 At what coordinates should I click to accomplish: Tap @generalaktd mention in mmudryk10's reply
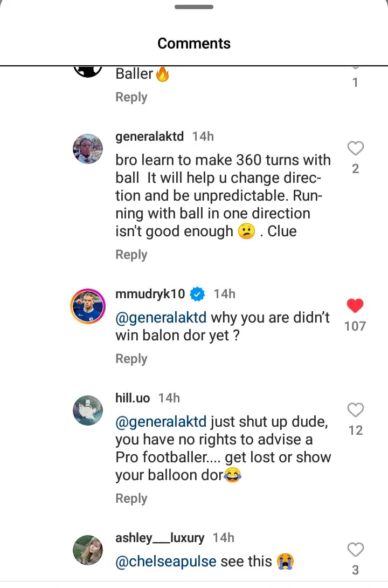pyautogui.click(x=162, y=318)
